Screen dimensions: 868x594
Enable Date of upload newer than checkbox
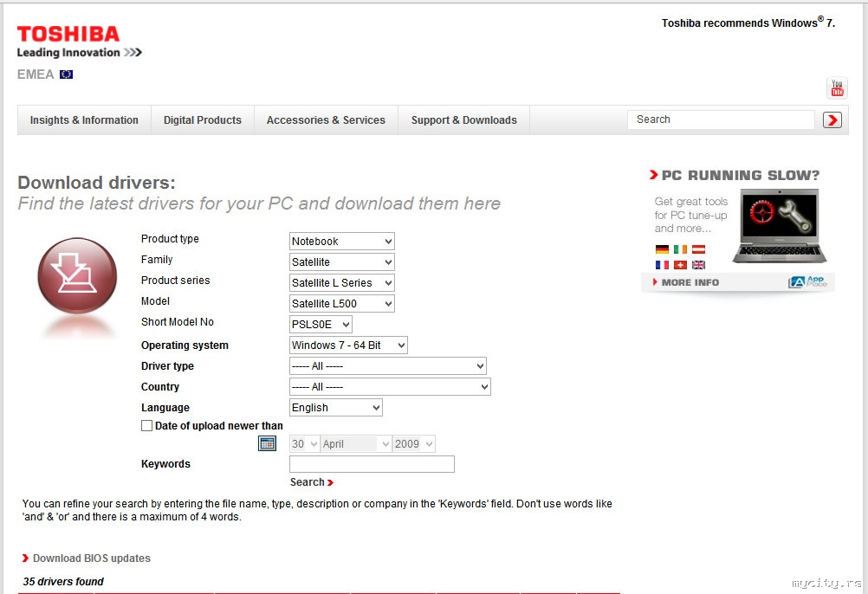click(x=146, y=426)
